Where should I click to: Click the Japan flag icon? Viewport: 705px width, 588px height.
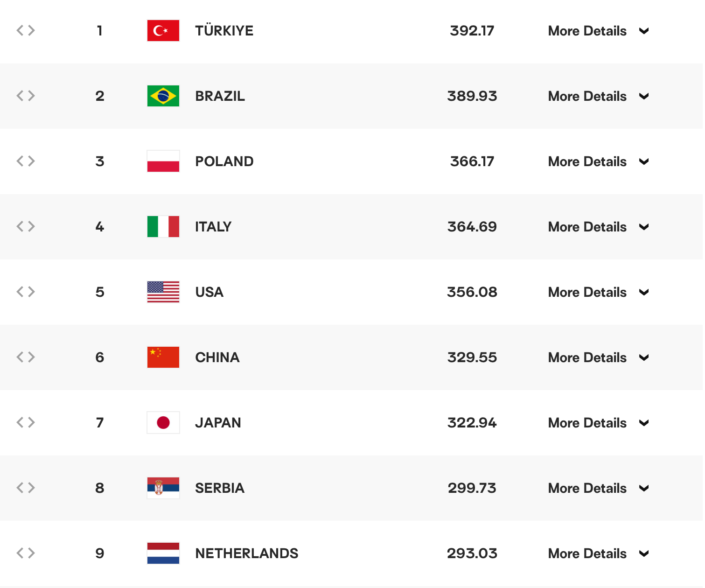[163, 423]
